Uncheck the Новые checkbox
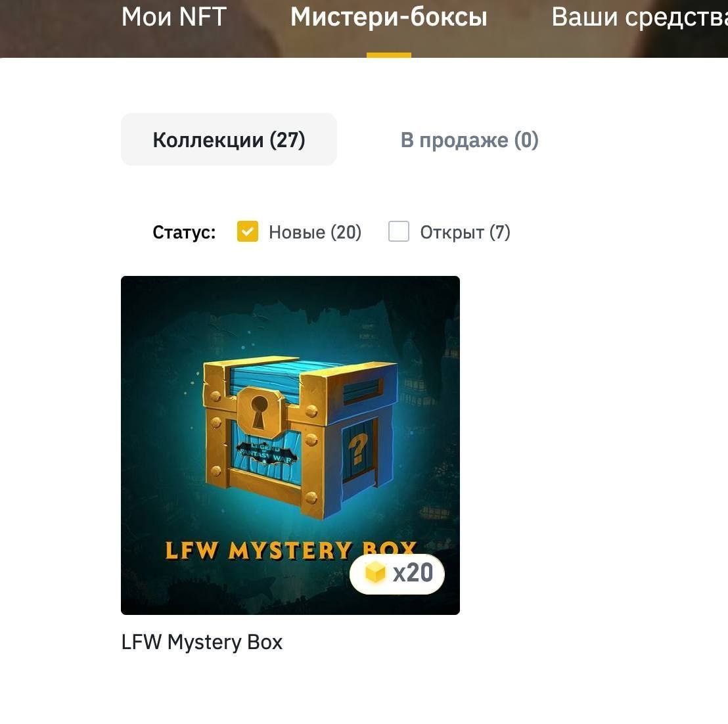This screenshot has height=724, width=728. click(x=248, y=231)
